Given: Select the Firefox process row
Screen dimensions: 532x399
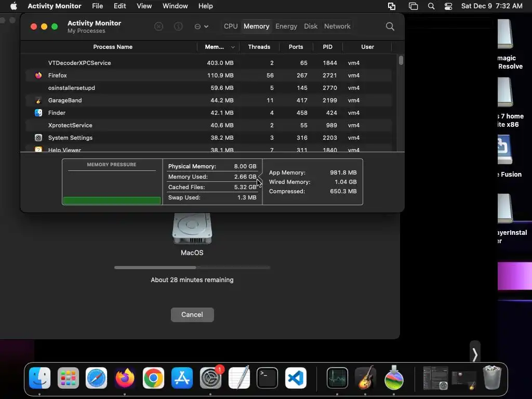Looking at the screenshot, I should coord(209,75).
